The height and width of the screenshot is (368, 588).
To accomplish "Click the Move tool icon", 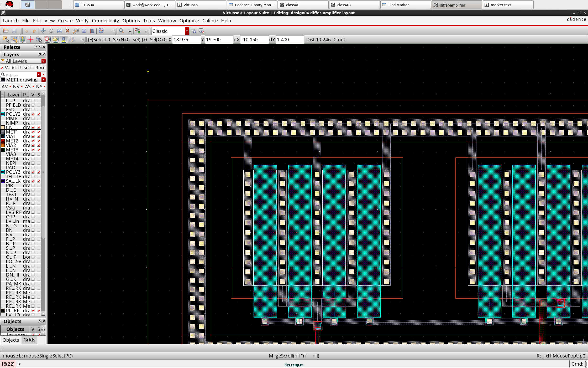I will click(x=43, y=31).
